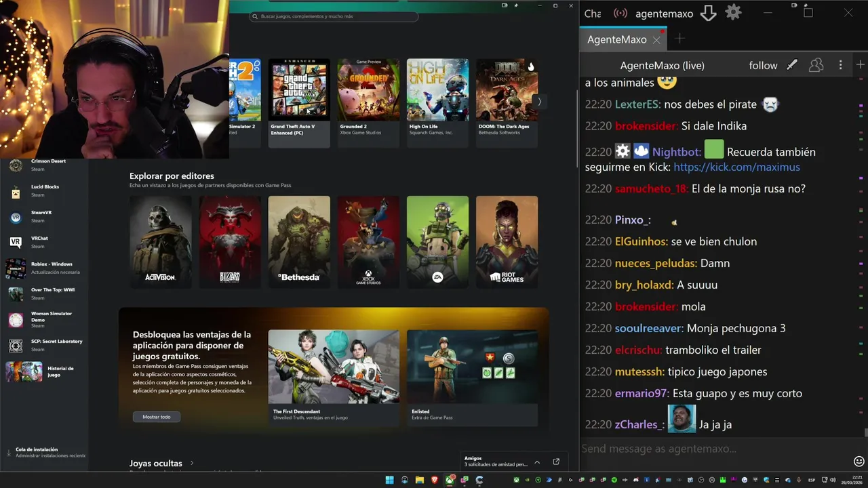Viewport: 868px width, 488px height.
Task: Add a new split with plus icon
Action: point(861,64)
